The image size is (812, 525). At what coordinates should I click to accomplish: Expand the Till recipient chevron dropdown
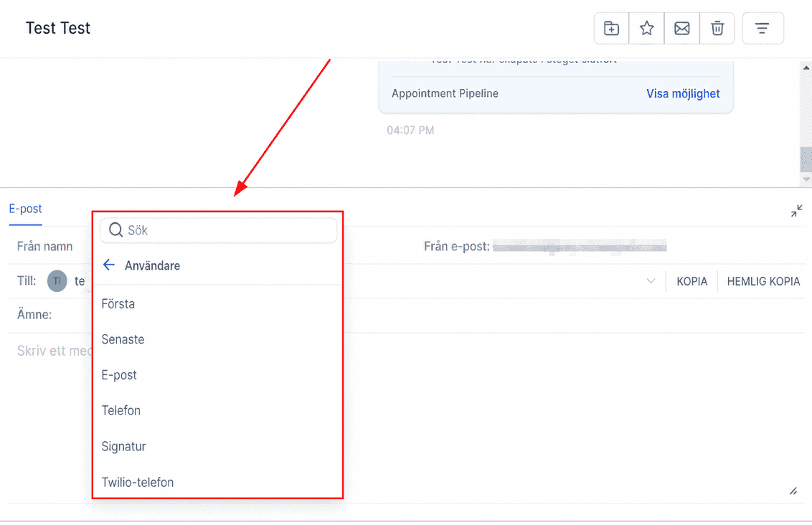click(651, 281)
